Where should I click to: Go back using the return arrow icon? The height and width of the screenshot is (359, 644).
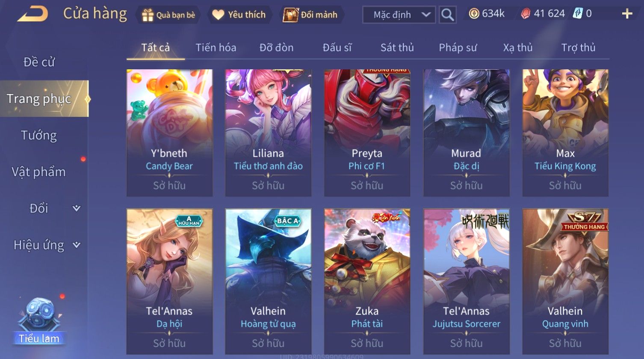(x=32, y=14)
